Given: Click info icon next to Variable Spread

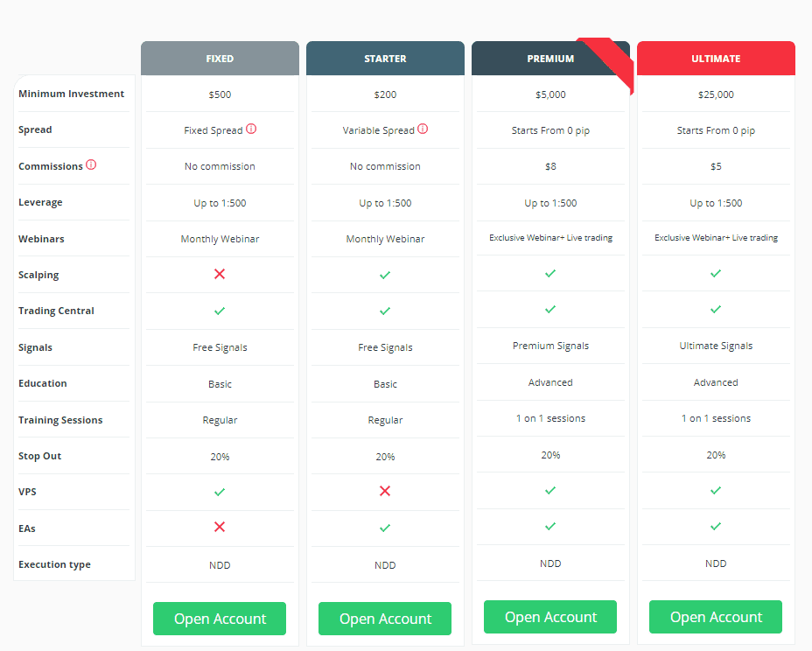Looking at the screenshot, I should tap(423, 129).
